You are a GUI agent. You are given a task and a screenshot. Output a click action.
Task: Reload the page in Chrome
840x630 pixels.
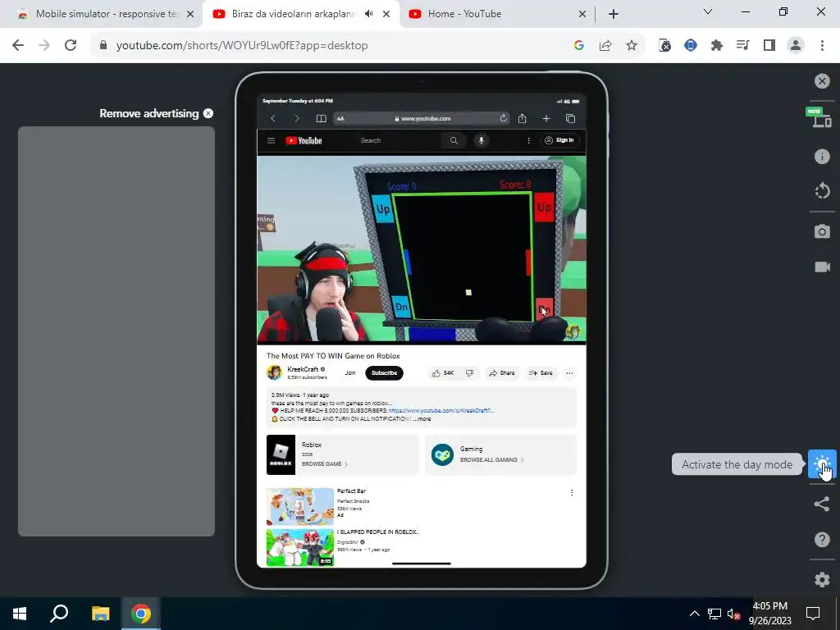point(71,45)
